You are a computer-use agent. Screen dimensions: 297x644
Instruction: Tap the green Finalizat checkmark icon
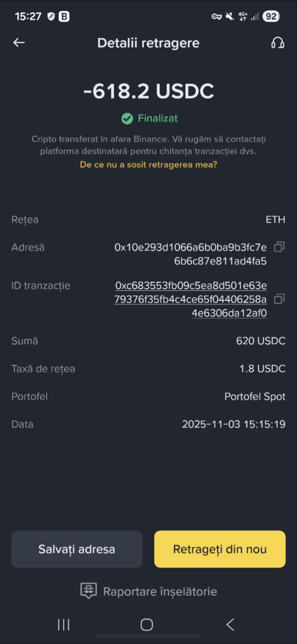tap(127, 118)
